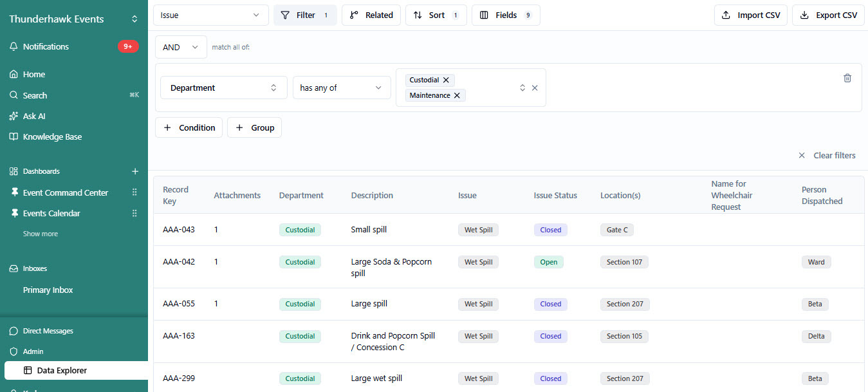The width and height of the screenshot is (868, 392).
Task: Click the Direct Messages chat bubble icon
Action: (14, 331)
